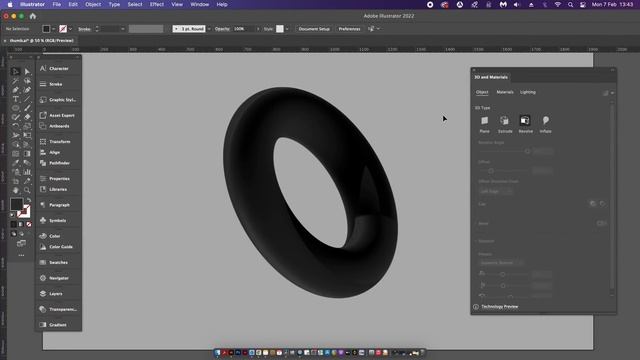This screenshot has width=640, height=360.
Task: Choose the Plane 3D type
Action: tap(484, 124)
